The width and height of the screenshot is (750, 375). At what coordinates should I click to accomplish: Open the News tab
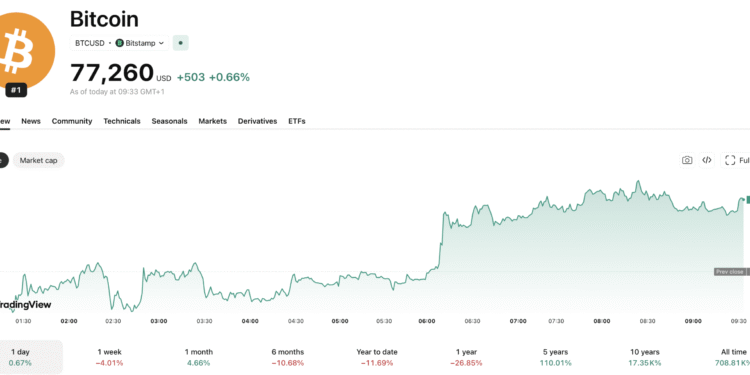[x=31, y=121]
